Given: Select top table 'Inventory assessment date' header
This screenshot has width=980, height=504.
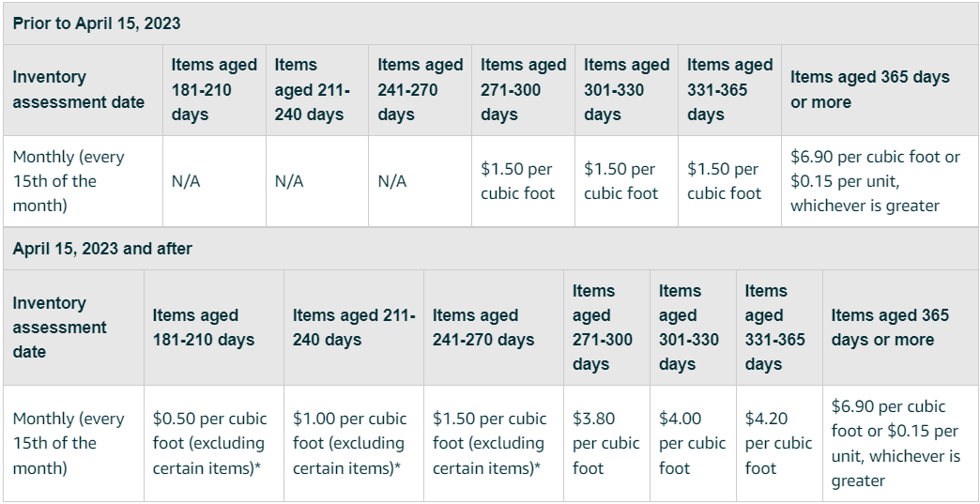Looking at the screenshot, I should (x=79, y=89).
